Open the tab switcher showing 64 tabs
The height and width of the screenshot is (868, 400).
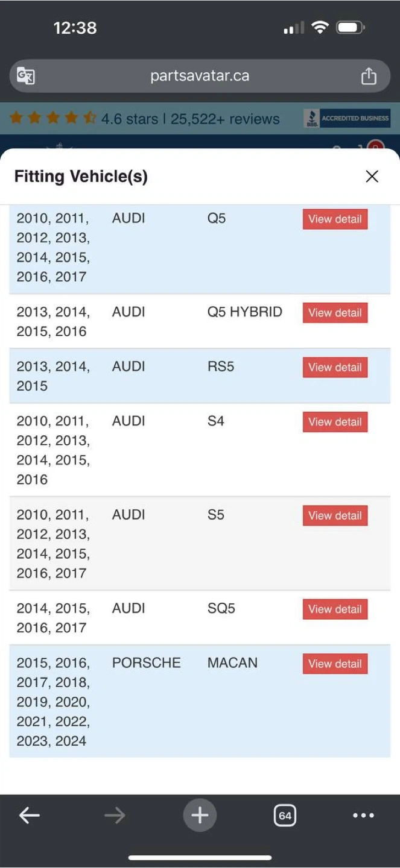[285, 816]
